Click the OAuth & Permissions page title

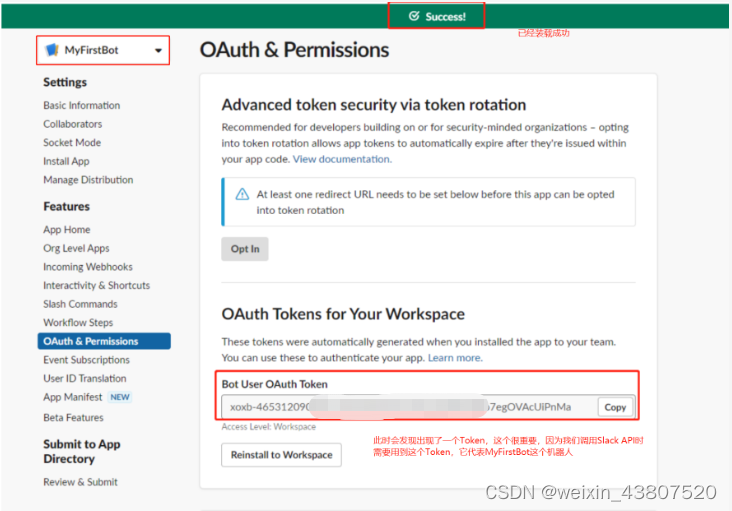[x=294, y=50]
